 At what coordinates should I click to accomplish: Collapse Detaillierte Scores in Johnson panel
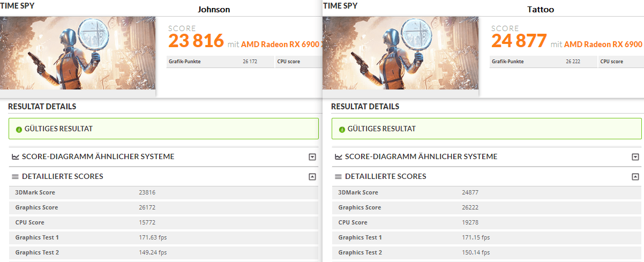click(312, 176)
